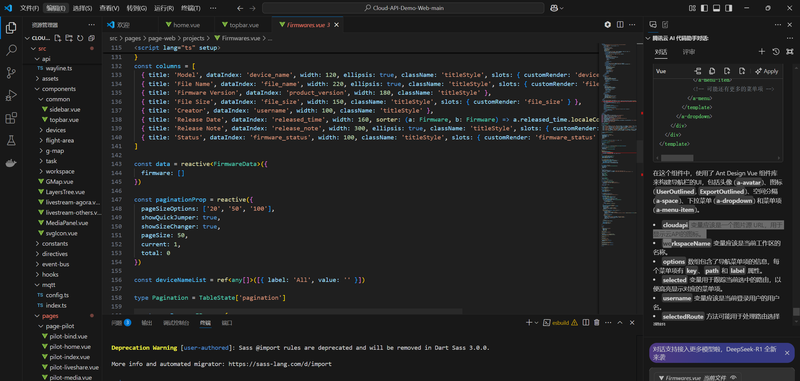Image resolution: width=800 pixels, height=381 pixels.
Task: Click the code block tree-structure icon
Action: pyautogui.click(x=697, y=71)
